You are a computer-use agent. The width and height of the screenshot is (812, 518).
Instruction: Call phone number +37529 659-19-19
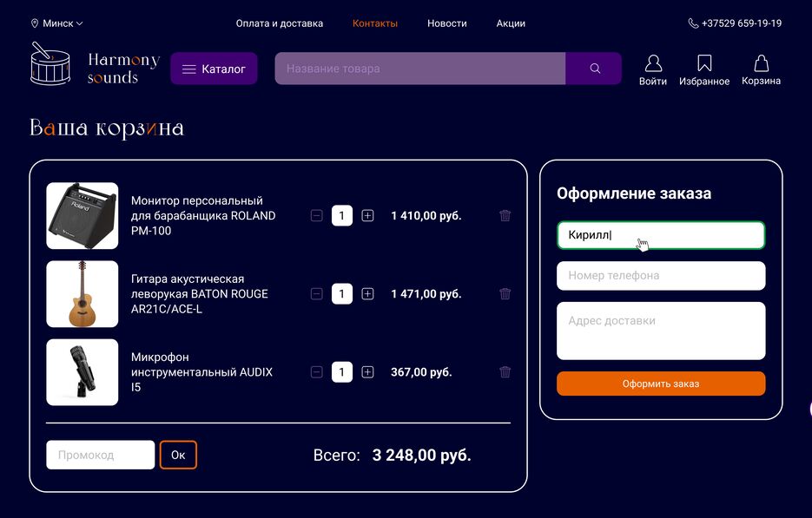pos(741,23)
